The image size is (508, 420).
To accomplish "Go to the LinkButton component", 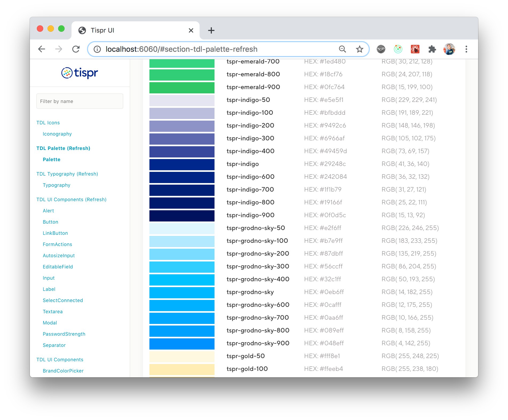I will pyautogui.click(x=55, y=233).
